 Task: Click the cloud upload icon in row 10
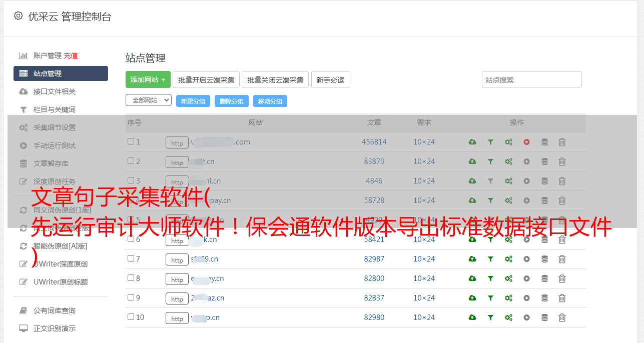pyautogui.click(x=472, y=317)
